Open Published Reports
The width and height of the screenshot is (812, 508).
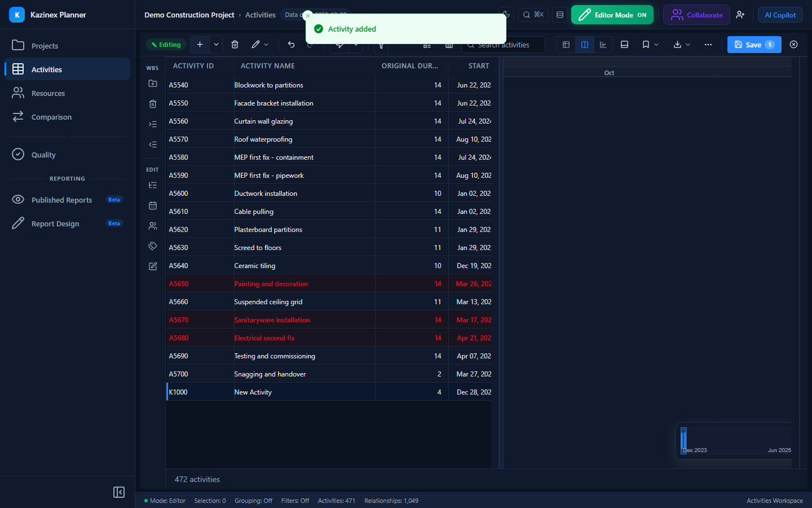coord(67,200)
